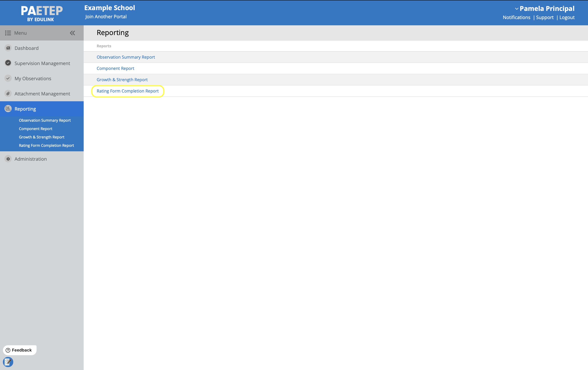Viewport: 588px width, 370px height.
Task: Click the Supervision Management checkmark icon
Action: click(x=8, y=63)
